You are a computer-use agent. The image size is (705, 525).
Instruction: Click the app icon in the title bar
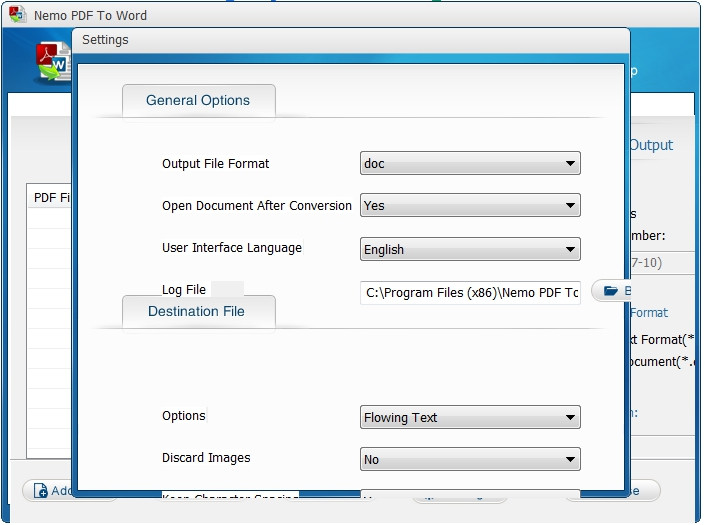[x=17, y=14]
